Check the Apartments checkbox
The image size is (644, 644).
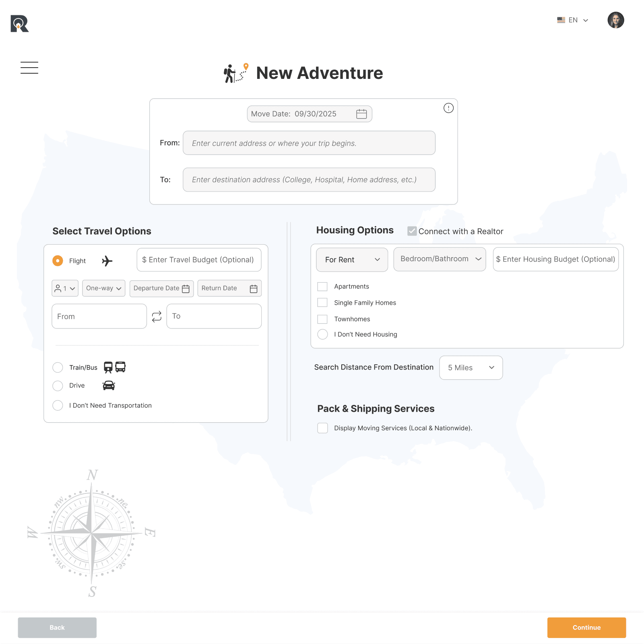click(x=322, y=287)
